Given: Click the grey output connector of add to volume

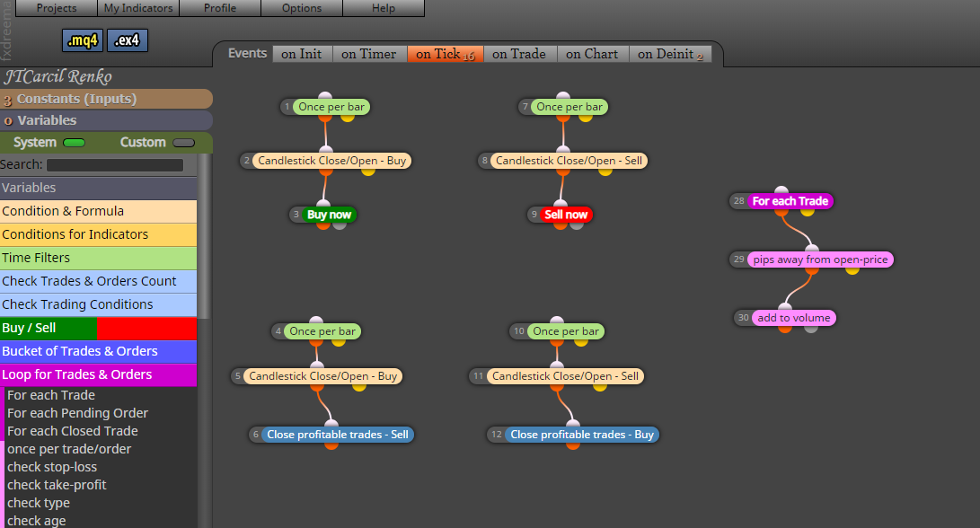Looking at the screenshot, I should pyautogui.click(x=810, y=328).
